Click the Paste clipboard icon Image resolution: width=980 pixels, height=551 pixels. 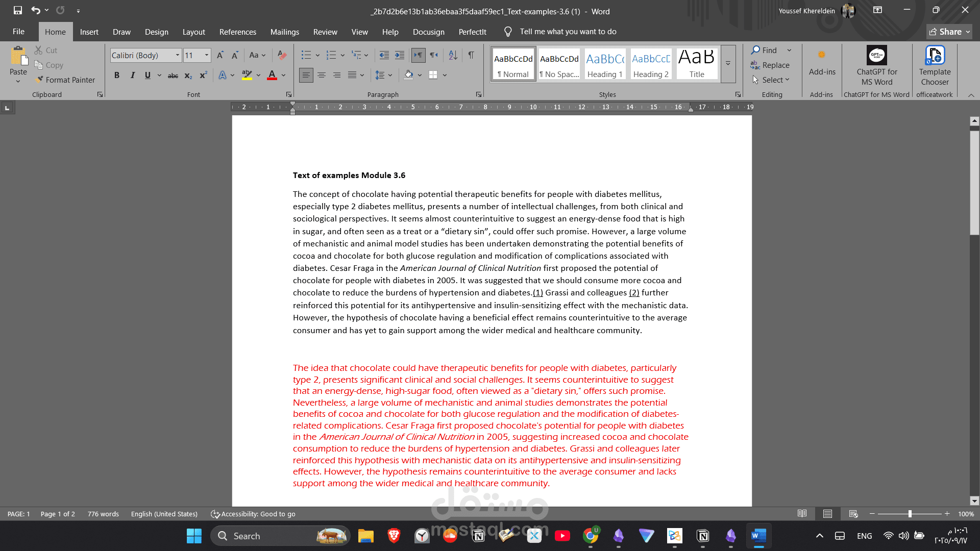18,56
